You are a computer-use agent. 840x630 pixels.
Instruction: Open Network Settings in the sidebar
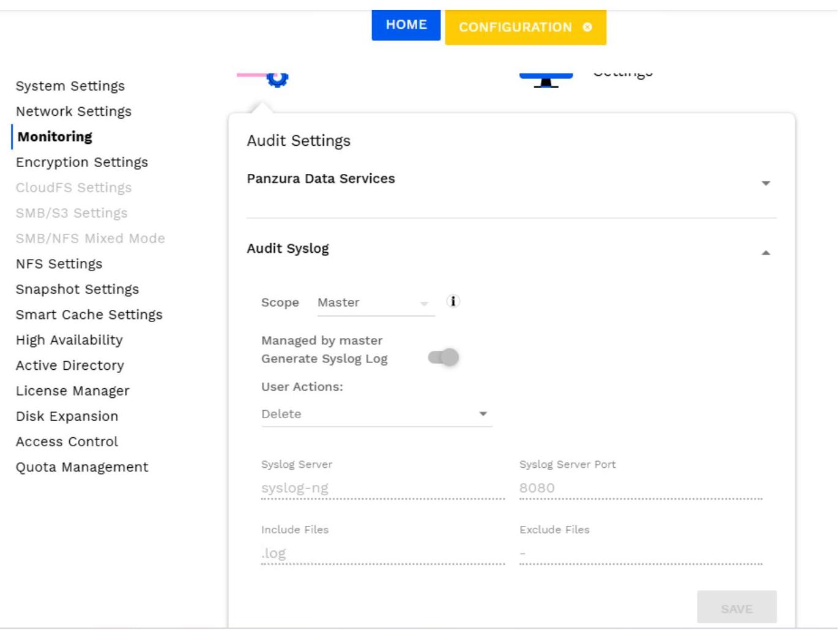pyautogui.click(x=74, y=111)
